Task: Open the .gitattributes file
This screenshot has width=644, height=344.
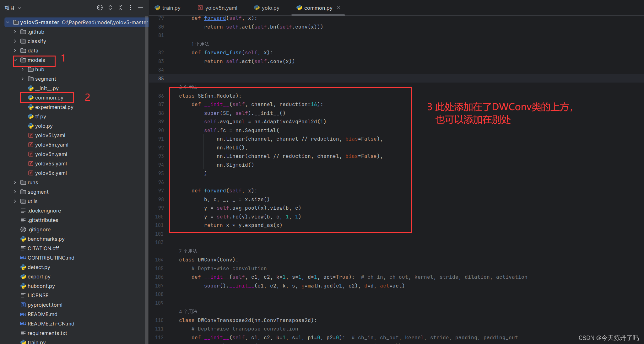Action: click(39, 220)
